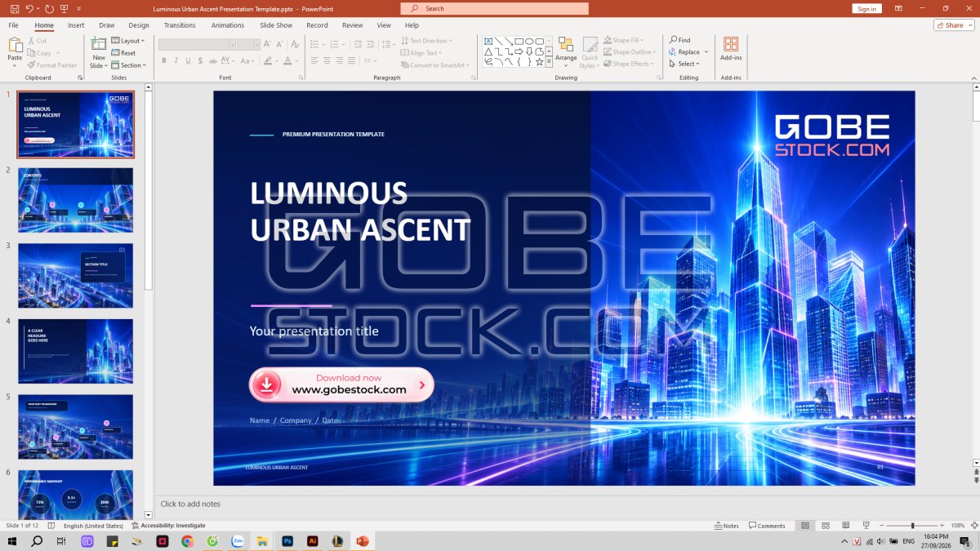The image size is (980, 551).
Task: Click the Search box in title bar
Action: coord(494,8)
